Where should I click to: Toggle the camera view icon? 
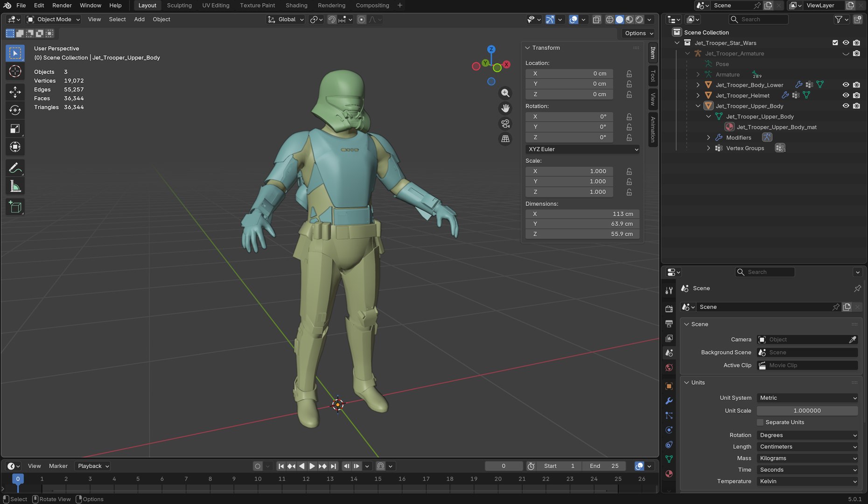505,124
